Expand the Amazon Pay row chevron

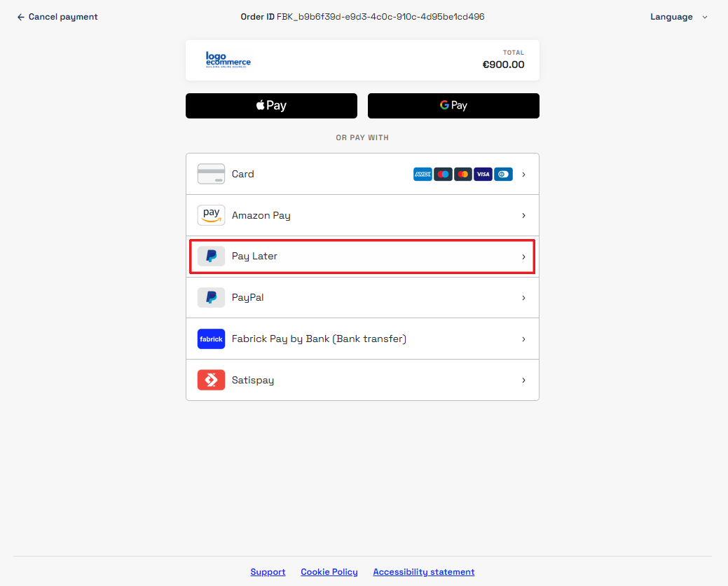point(523,215)
